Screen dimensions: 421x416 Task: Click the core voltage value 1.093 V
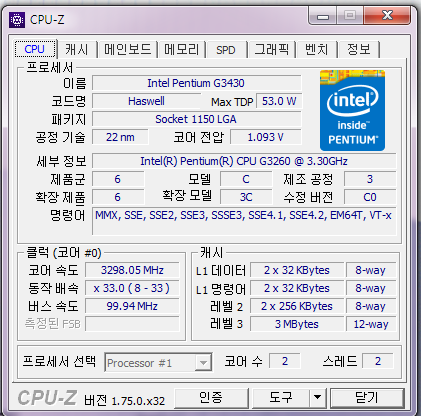pyautogui.click(x=265, y=137)
